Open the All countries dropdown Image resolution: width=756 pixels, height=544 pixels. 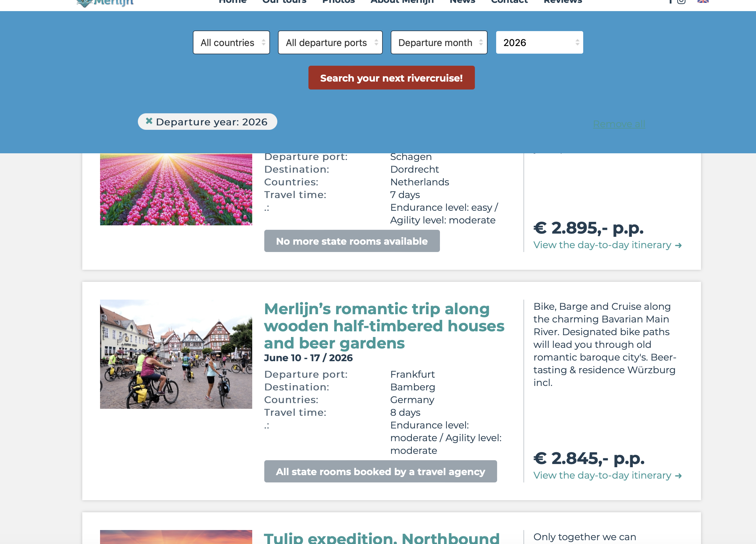point(231,42)
